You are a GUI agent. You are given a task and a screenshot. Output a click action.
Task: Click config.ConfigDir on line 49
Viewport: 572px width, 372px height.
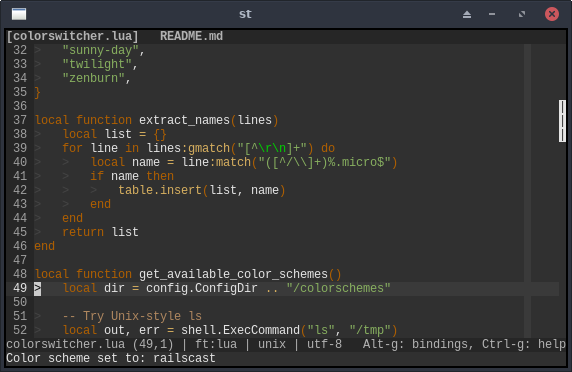click(202, 288)
